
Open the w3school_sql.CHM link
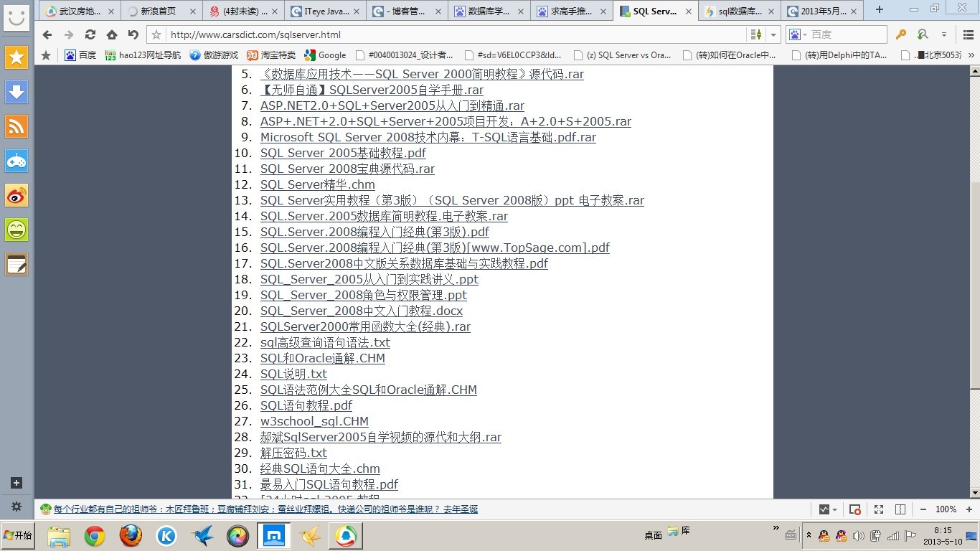click(x=314, y=421)
